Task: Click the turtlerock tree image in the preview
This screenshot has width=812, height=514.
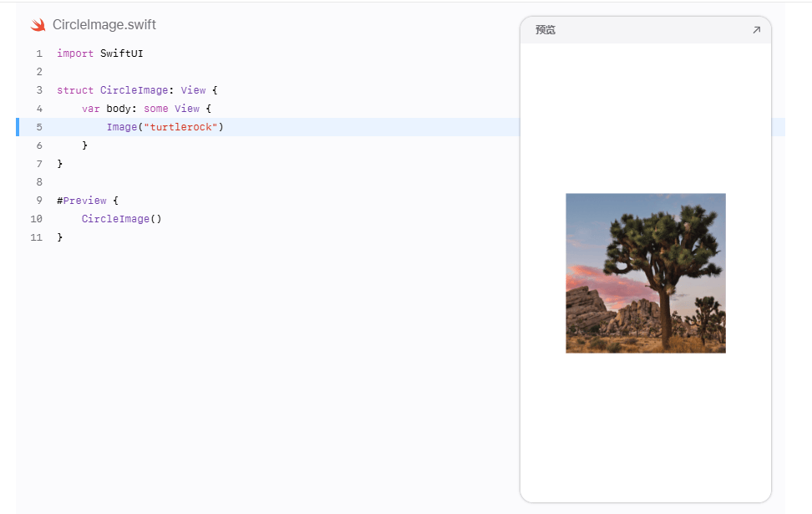Action: pos(646,273)
